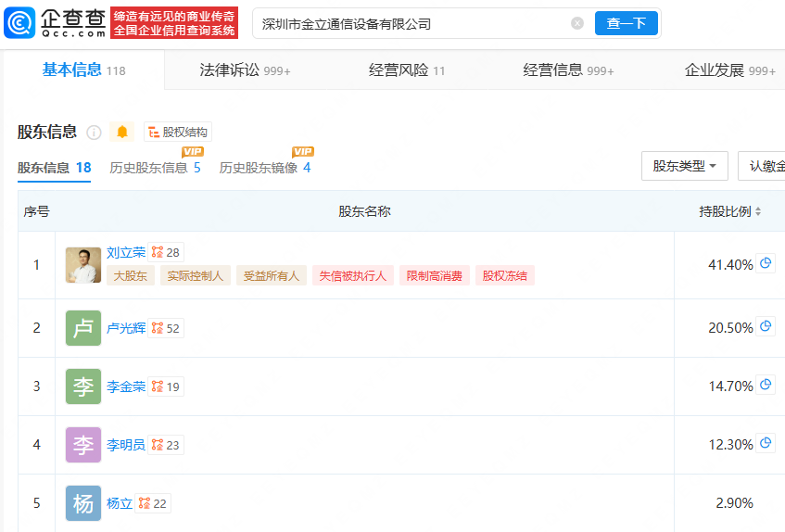
Task: Click the info icon next to 股东信息
Action: pyautogui.click(x=94, y=133)
